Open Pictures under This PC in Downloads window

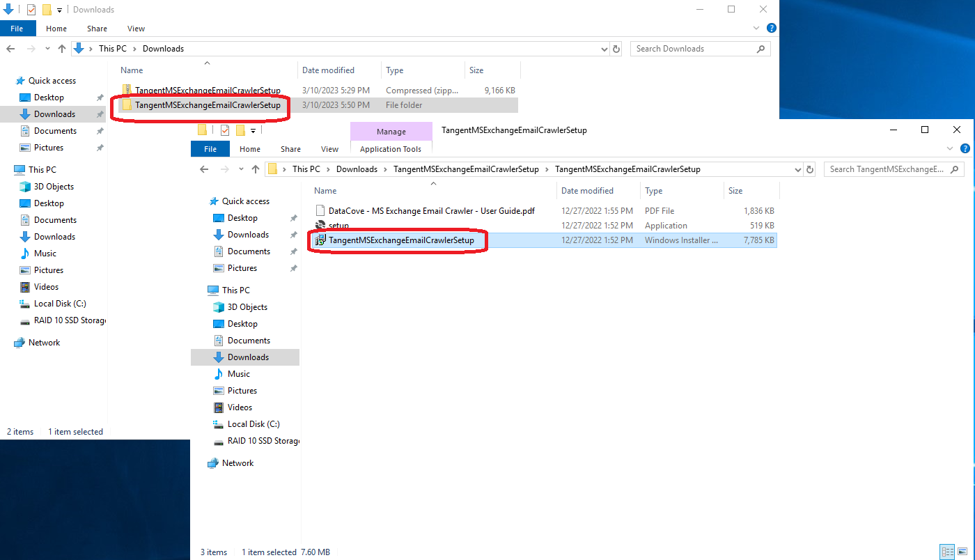click(49, 270)
